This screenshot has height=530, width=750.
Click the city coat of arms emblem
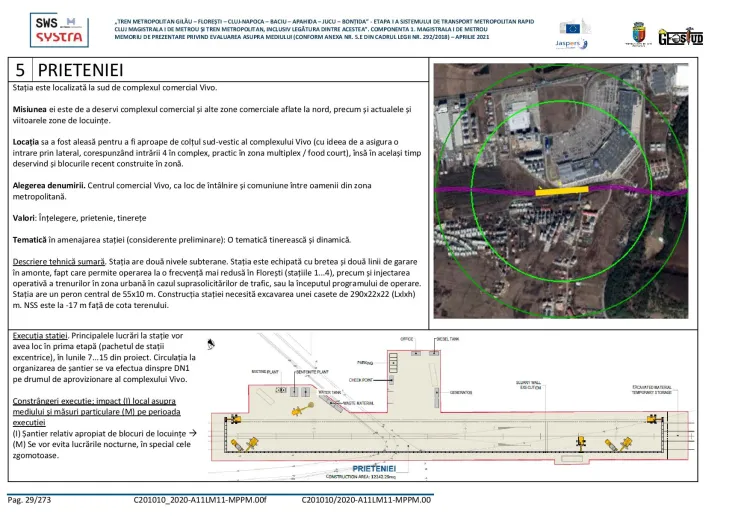[x=639, y=33]
